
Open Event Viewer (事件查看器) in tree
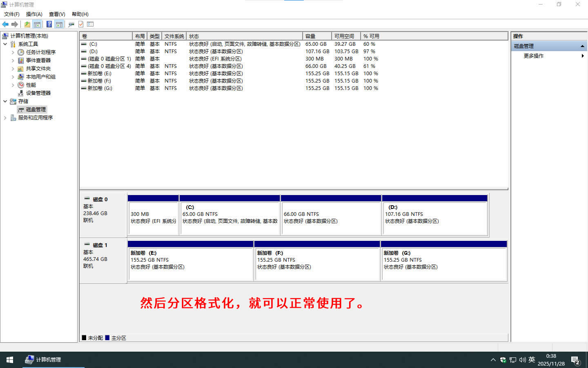point(38,61)
